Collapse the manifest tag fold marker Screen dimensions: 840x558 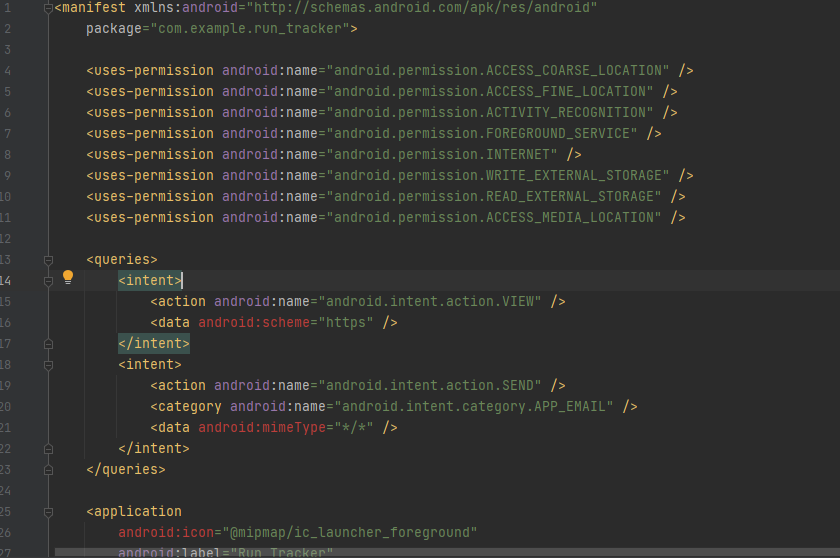coord(48,8)
